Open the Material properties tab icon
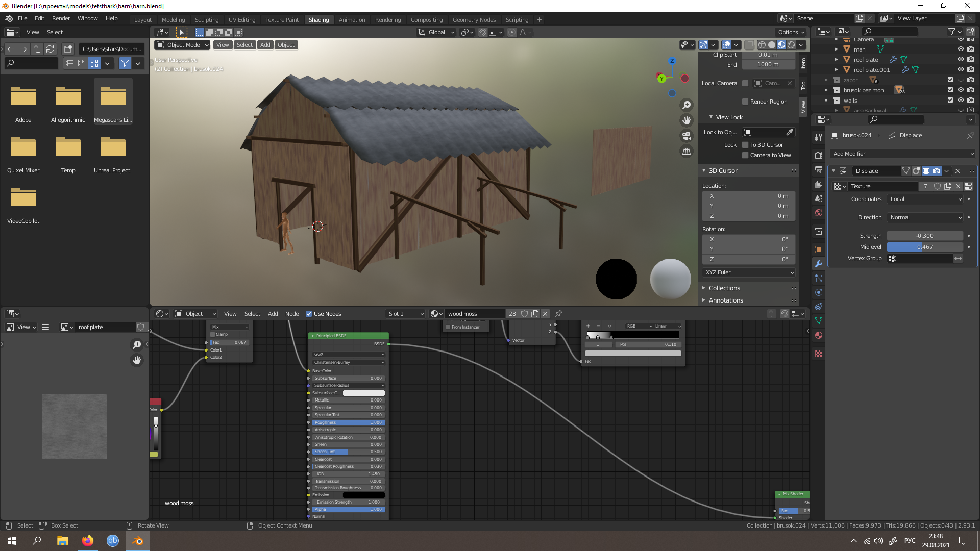 819,335
